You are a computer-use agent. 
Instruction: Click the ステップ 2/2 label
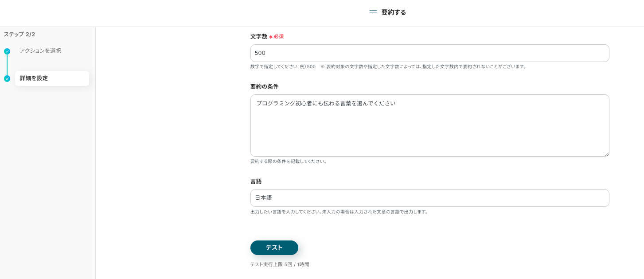click(x=20, y=34)
